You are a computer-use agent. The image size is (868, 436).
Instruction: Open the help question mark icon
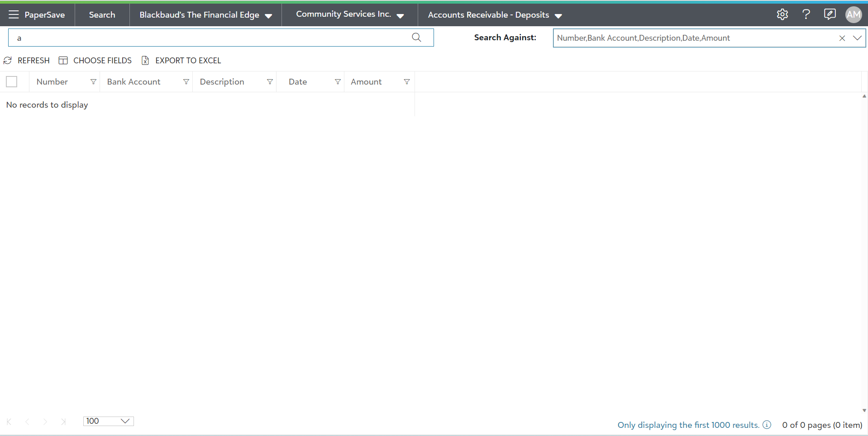[x=806, y=14]
